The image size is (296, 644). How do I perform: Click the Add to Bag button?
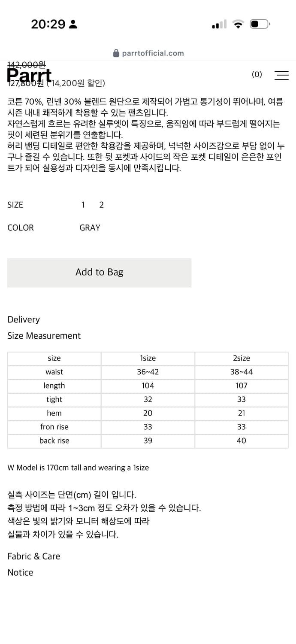(99, 273)
